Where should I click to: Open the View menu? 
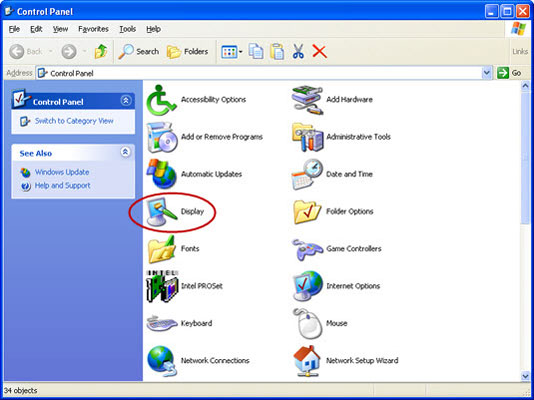pyautogui.click(x=60, y=29)
